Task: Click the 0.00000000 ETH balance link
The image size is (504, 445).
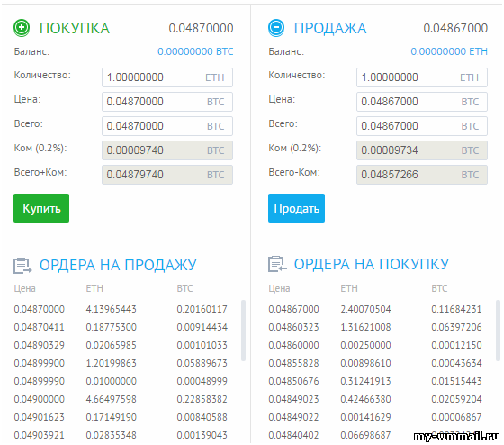Action: point(449,51)
